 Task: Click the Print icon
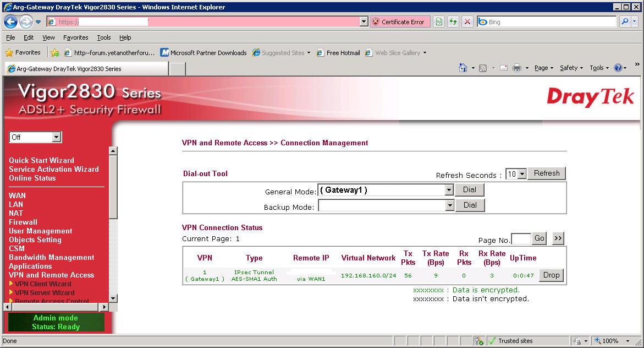516,68
